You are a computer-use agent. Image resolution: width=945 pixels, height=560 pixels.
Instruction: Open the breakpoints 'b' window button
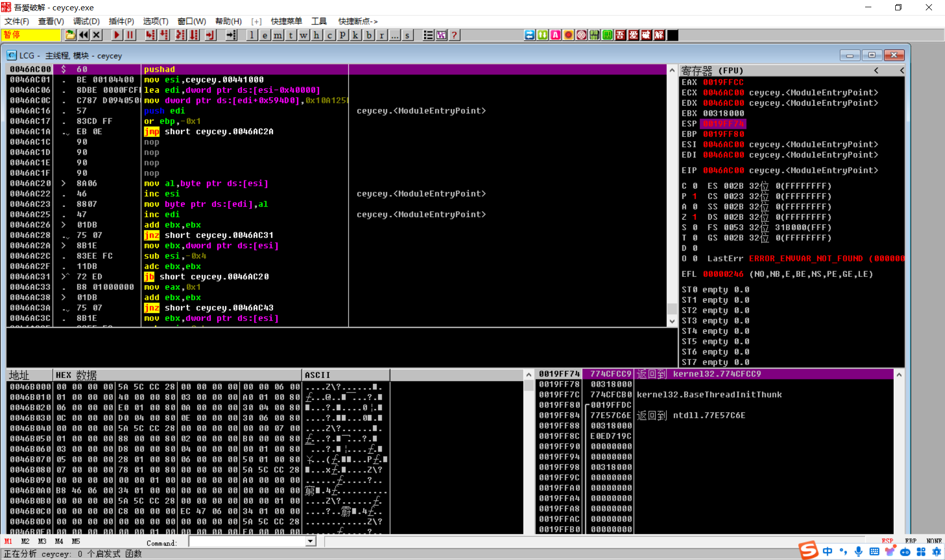[369, 35]
